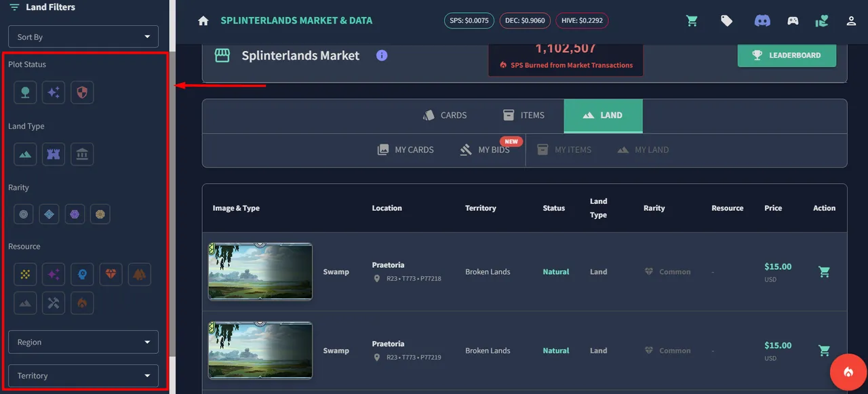Click the location pin for R23 • T773 • P77218
Viewport: 868px width, 394px height.
tap(377, 279)
